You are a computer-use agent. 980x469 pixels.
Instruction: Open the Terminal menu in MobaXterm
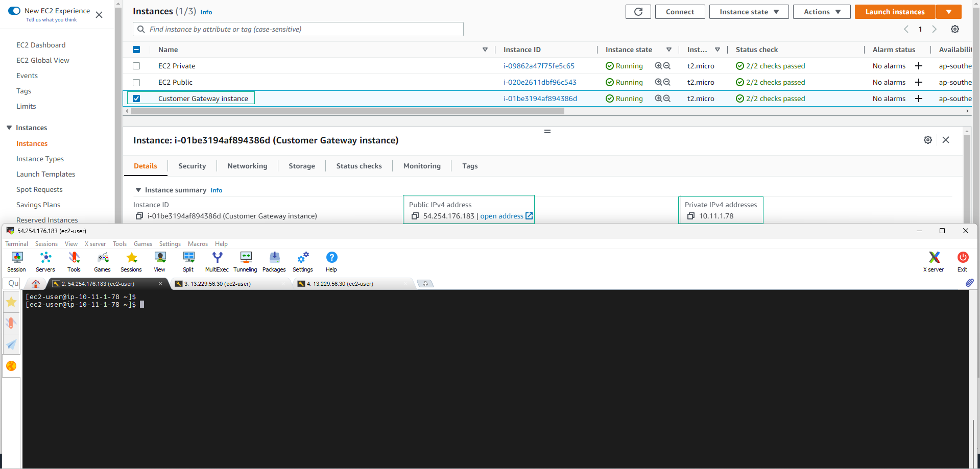[17, 244]
